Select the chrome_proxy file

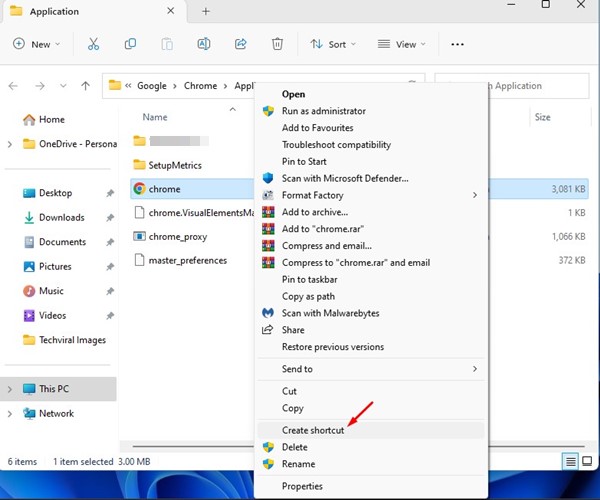click(x=178, y=237)
